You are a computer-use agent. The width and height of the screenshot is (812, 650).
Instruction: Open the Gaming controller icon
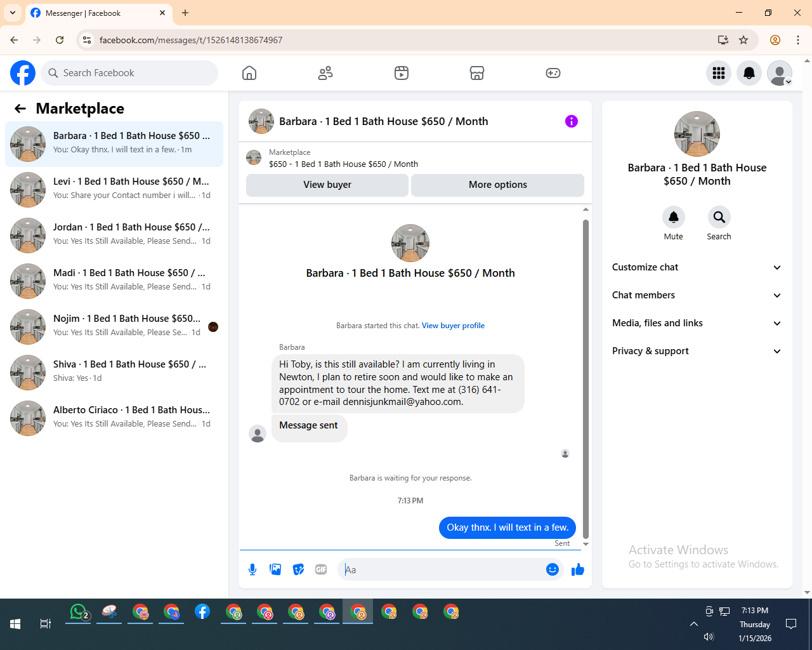(x=553, y=73)
